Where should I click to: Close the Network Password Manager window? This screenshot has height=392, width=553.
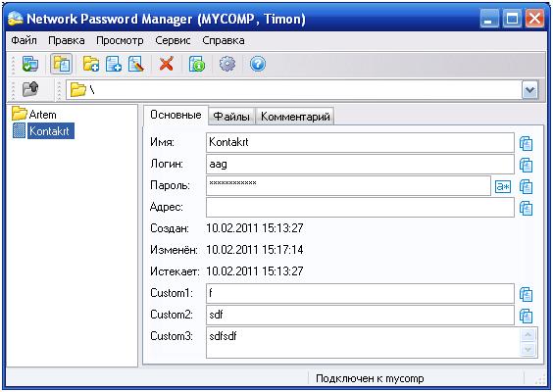coord(534,19)
